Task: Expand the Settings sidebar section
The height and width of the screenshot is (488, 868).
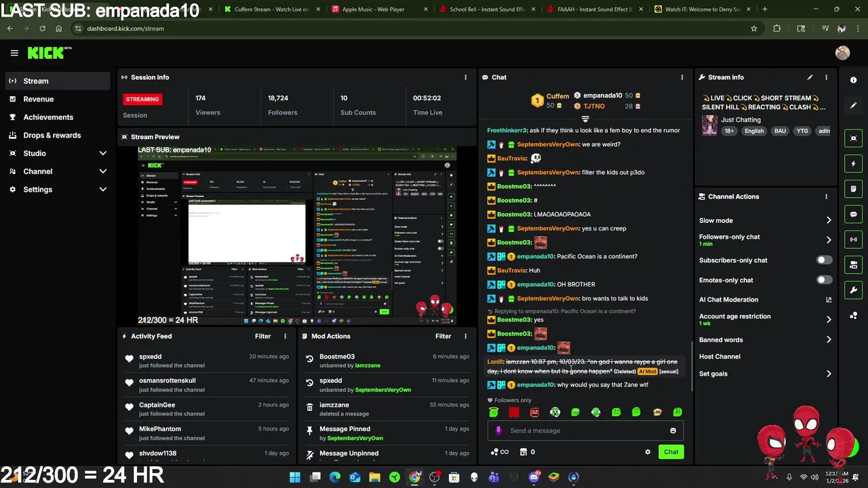Action: click(102, 190)
